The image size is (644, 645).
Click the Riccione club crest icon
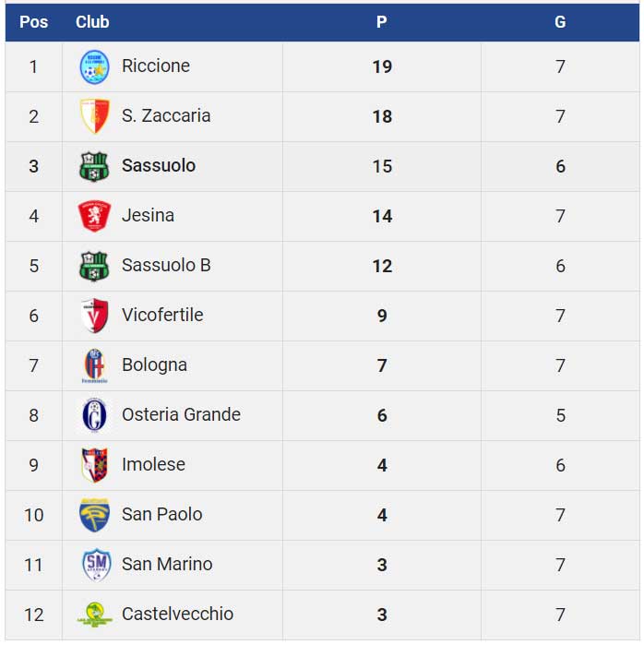(x=94, y=66)
